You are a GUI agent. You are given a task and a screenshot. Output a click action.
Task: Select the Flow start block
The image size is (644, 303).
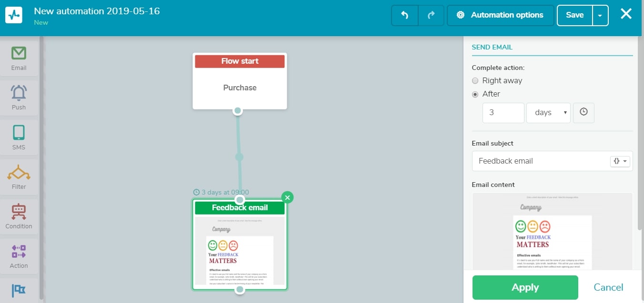click(240, 81)
